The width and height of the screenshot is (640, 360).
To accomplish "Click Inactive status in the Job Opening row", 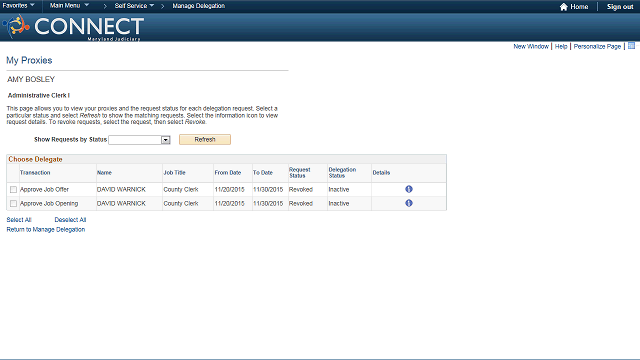I will pyautogui.click(x=339, y=203).
